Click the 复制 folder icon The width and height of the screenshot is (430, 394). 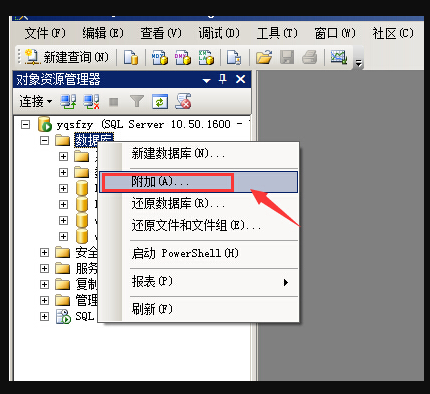point(62,285)
